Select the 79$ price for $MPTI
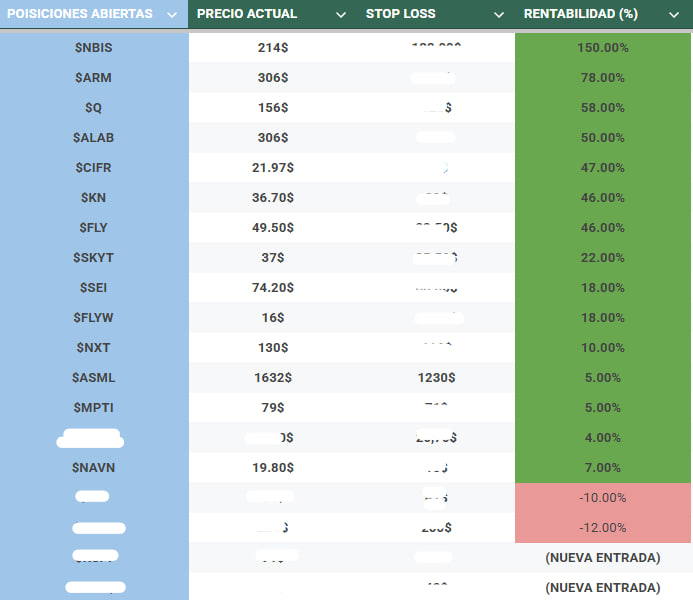 coord(273,408)
